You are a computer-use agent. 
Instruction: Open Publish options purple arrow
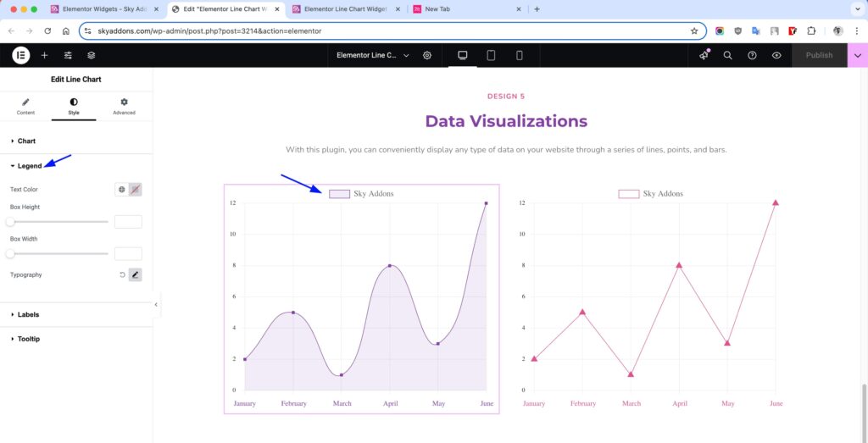tap(858, 55)
